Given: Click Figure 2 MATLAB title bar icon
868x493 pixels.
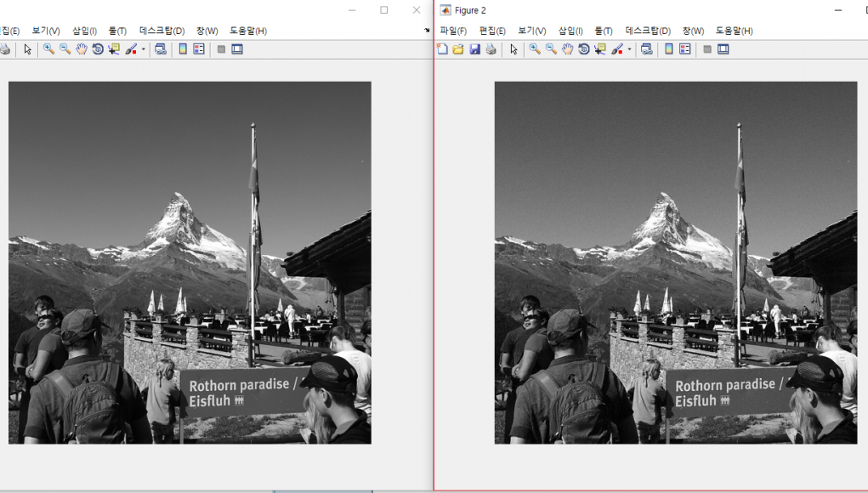Looking at the screenshot, I should tap(445, 10).
